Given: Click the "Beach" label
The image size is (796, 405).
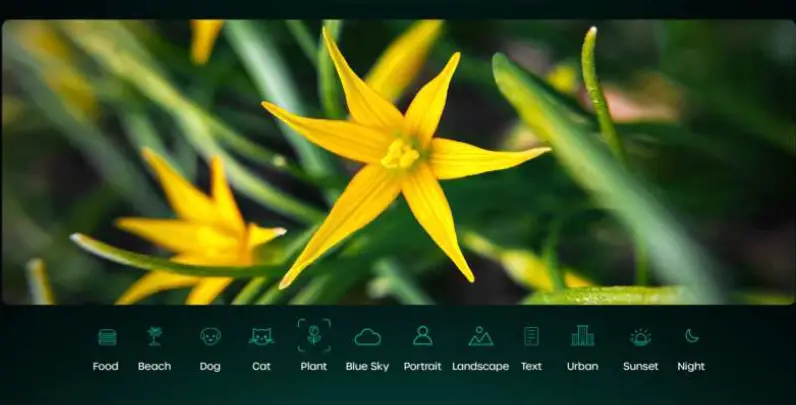Looking at the screenshot, I should (x=154, y=366).
